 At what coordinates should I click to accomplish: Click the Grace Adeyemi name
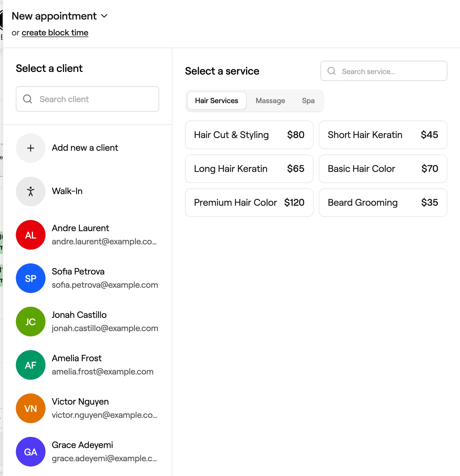(x=82, y=445)
